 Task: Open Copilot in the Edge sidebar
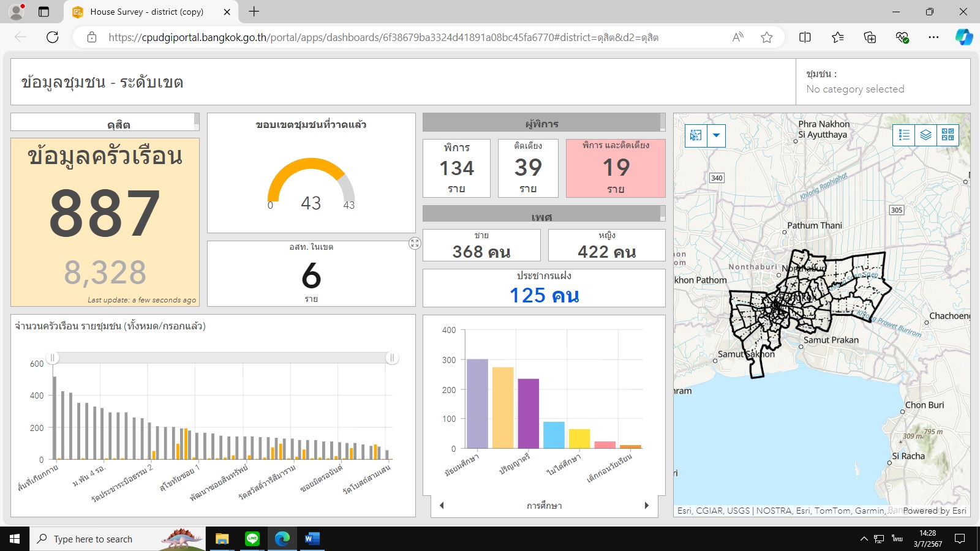point(963,37)
